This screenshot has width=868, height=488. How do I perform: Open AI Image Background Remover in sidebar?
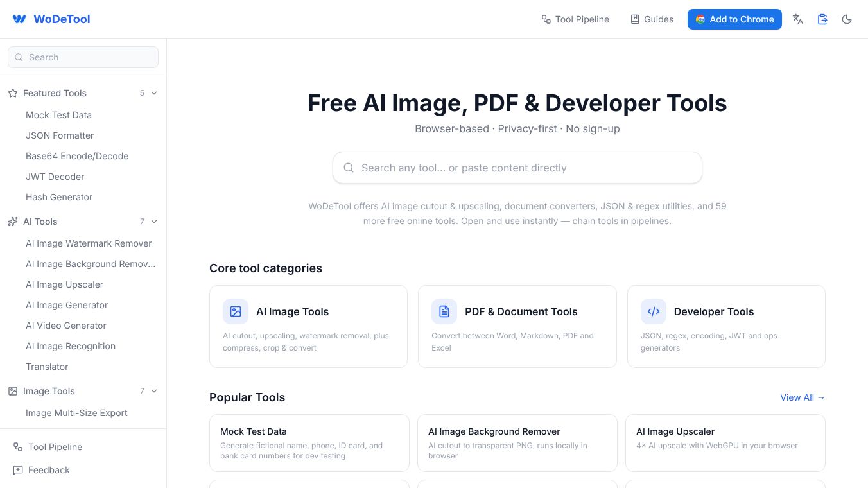pos(91,264)
